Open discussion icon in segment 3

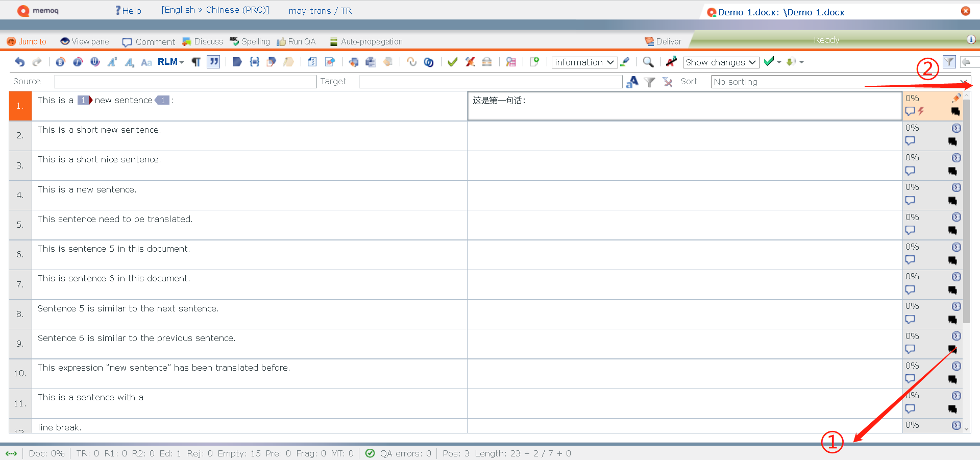click(952, 171)
